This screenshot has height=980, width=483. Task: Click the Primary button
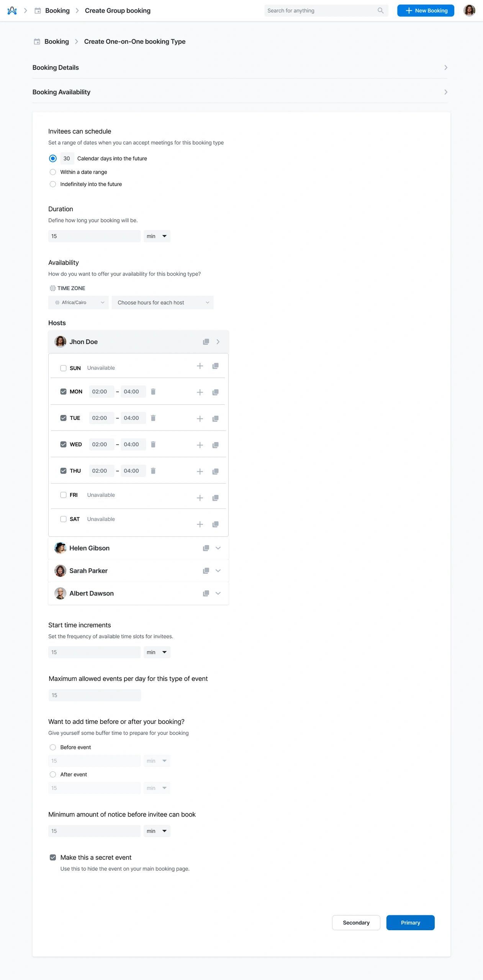coord(410,923)
